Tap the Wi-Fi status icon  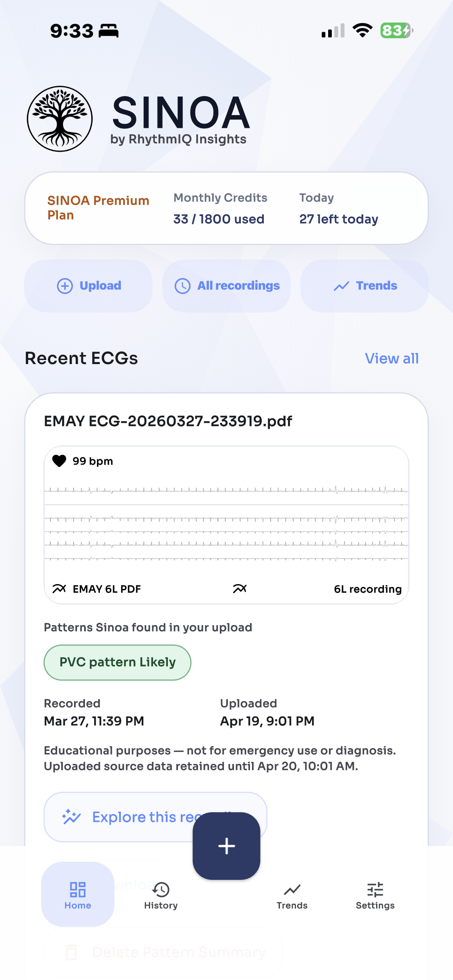(x=362, y=31)
